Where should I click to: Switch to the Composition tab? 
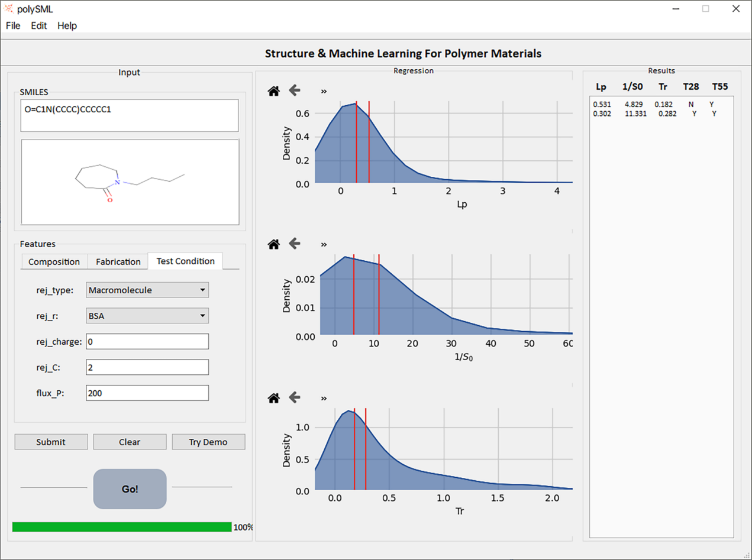pos(54,261)
